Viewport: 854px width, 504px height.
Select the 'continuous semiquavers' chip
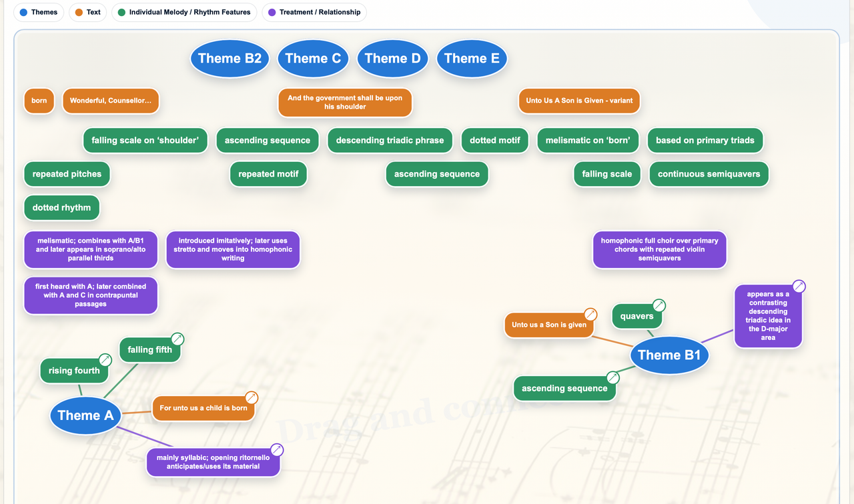(709, 174)
